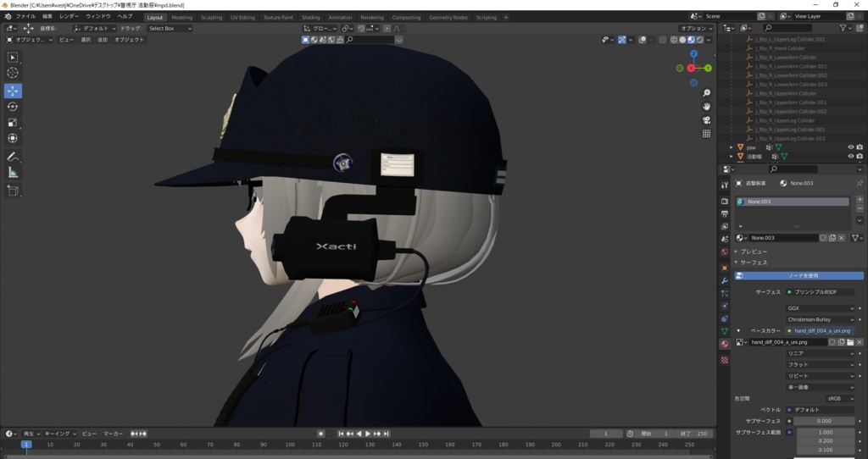This screenshot has width=868, height=459.
Task: Choose the Measure tool
Action: pyautogui.click(x=13, y=173)
